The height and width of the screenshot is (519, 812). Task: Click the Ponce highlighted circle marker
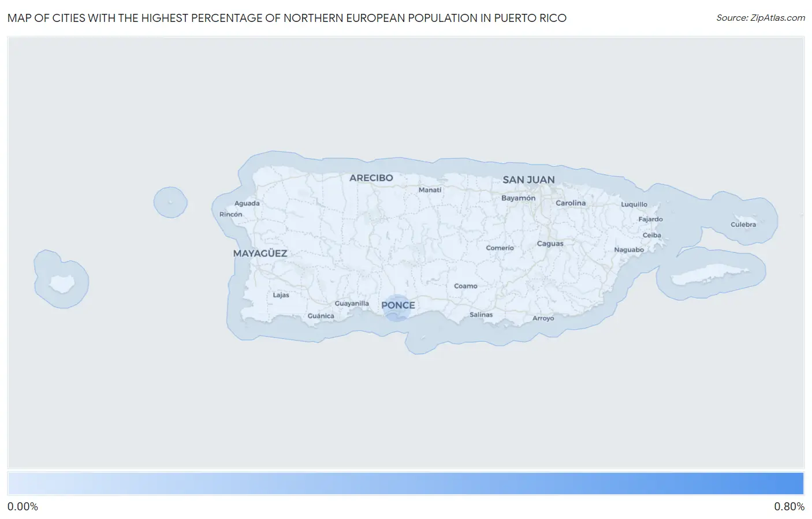pos(396,308)
